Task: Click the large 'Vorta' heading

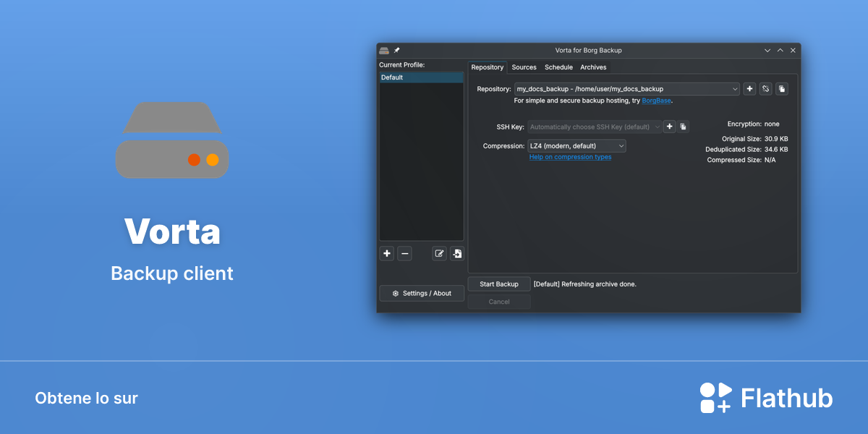Action: coord(172,231)
